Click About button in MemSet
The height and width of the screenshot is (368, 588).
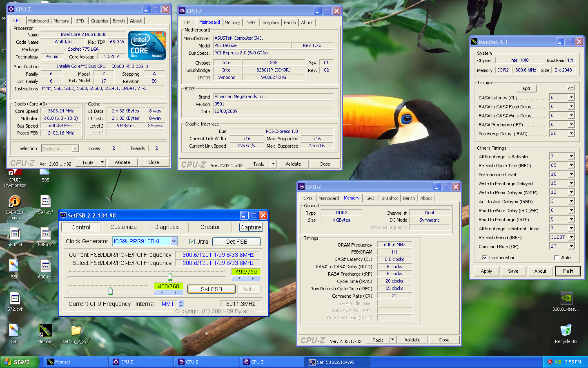click(x=540, y=271)
